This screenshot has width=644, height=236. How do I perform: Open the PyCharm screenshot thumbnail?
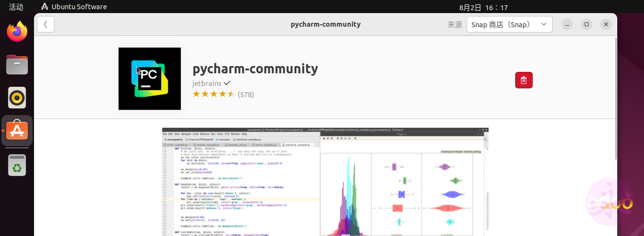click(x=325, y=182)
